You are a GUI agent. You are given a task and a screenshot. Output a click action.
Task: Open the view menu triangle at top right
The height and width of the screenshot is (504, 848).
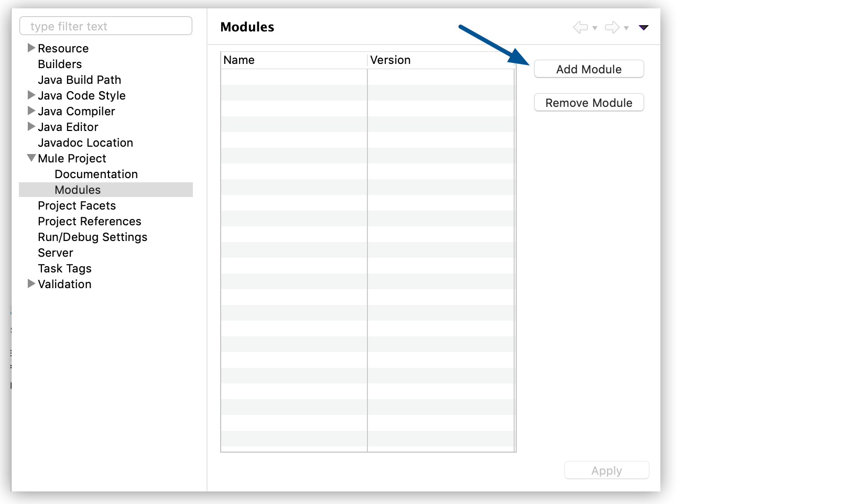[x=644, y=27]
